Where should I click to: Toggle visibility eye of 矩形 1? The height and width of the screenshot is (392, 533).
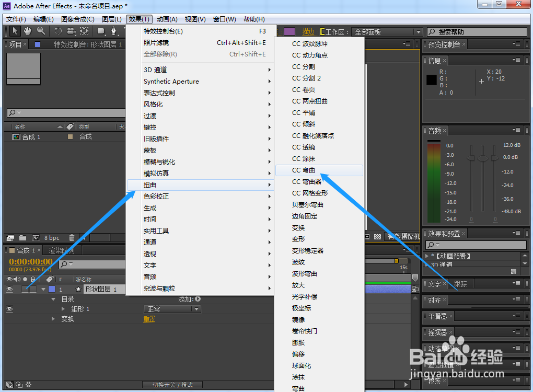coord(9,309)
